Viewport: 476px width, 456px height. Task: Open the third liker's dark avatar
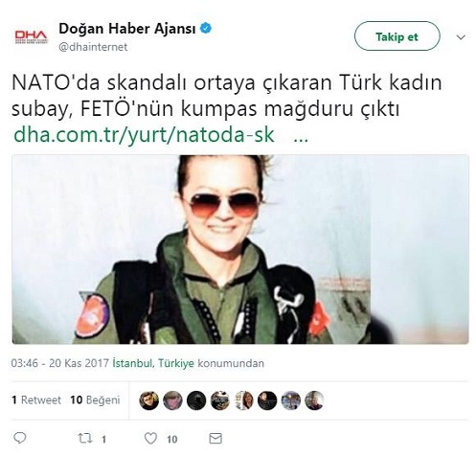pos(196,400)
